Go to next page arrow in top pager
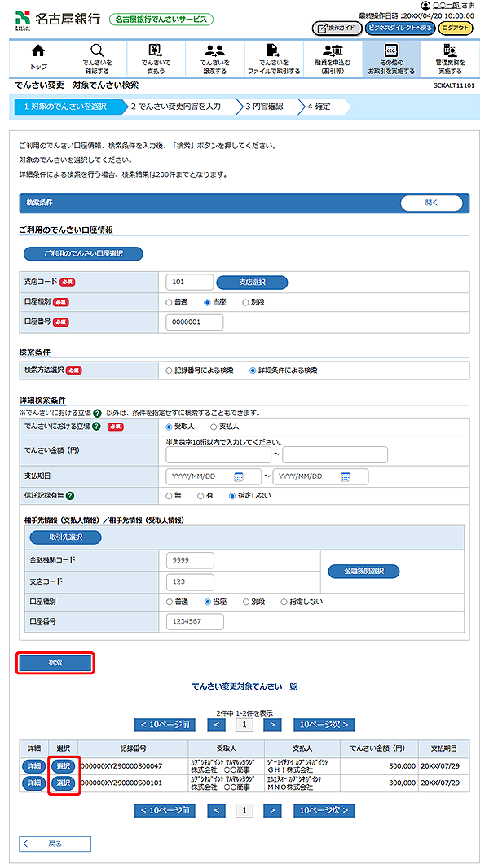This screenshot has height=868, width=489. (274, 724)
